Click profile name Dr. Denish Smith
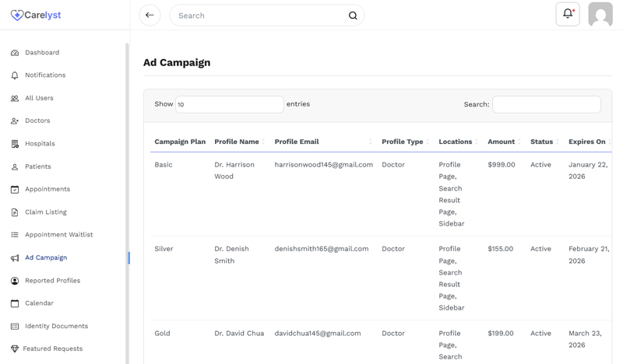 [x=231, y=255]
